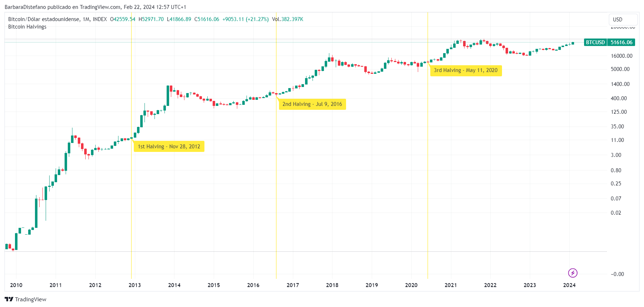Click the Vol. 382.397K volume readout
The image size is (644, 307).
click(x=288, y=19)
